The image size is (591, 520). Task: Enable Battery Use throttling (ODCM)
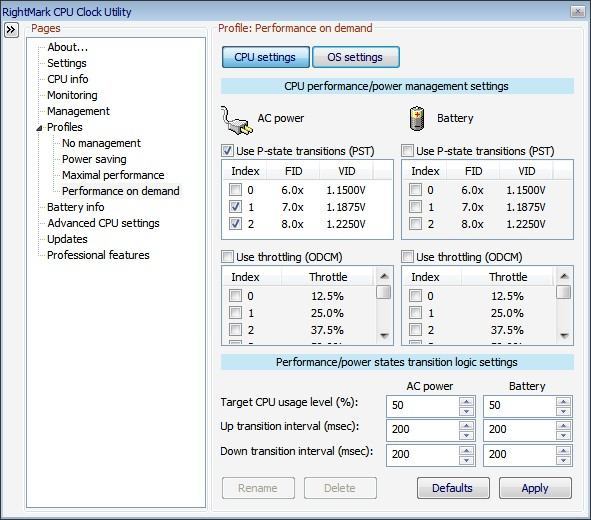pyautogui.click(x=407, y=257)
